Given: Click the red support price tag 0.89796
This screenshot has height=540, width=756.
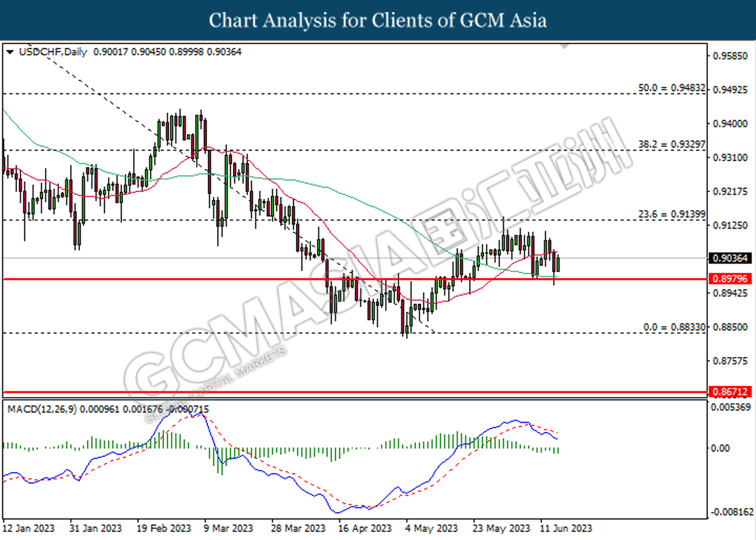Looking at the screenshot, I should (730, 279).
